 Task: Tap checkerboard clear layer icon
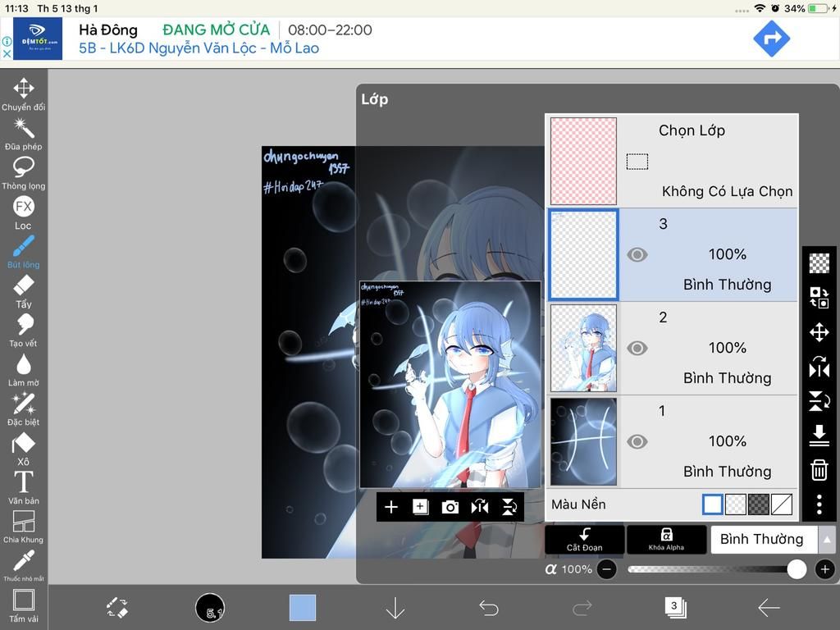point(819,263)
